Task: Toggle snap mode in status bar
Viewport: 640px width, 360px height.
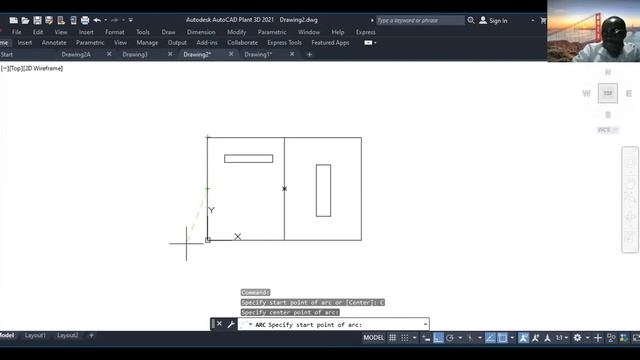Action: click(x=404, y=338)
